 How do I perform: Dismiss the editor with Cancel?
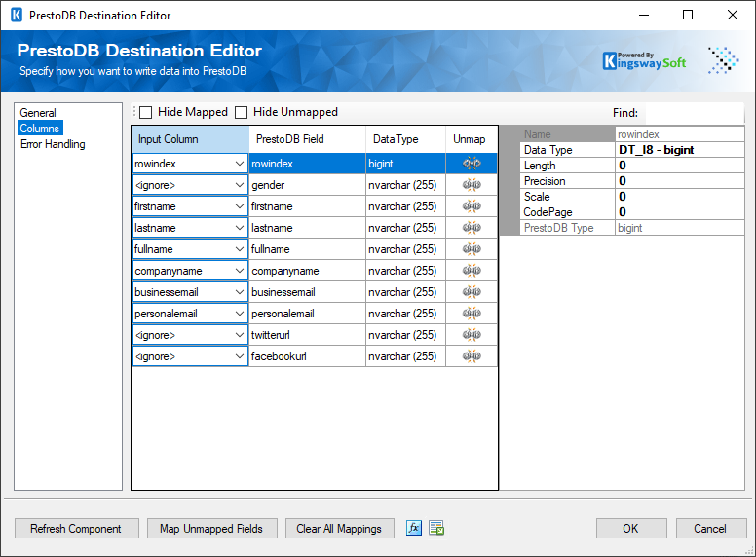(x=710, y=529)
